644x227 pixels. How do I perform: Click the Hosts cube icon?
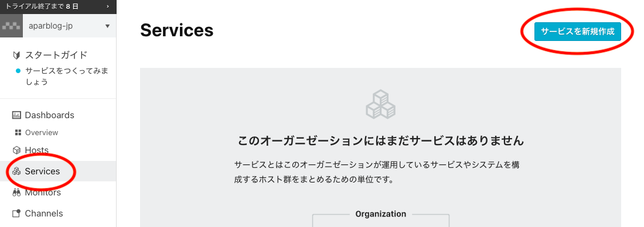(x=16, y=150)
